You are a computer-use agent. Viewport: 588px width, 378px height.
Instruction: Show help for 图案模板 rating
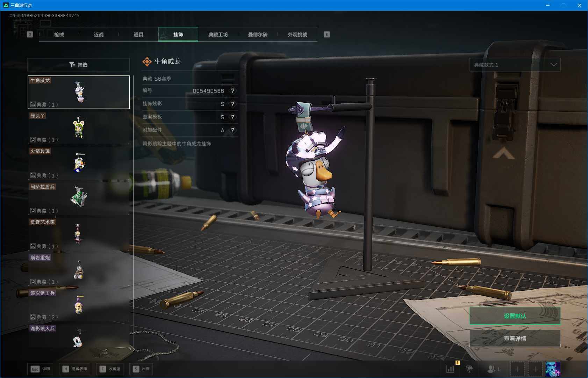coord(232,117)
